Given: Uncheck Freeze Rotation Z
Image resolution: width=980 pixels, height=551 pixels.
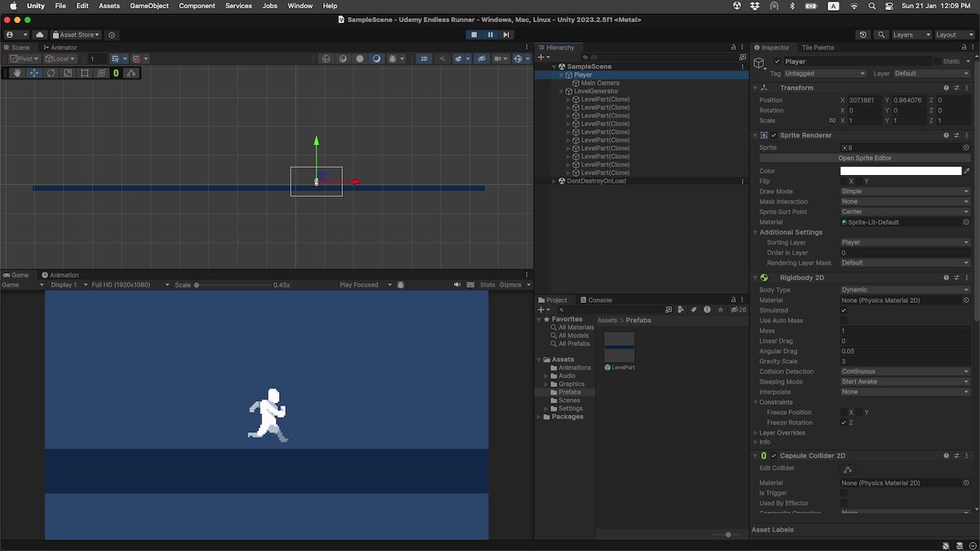Looking at the screenshot, I should [844, 422].
